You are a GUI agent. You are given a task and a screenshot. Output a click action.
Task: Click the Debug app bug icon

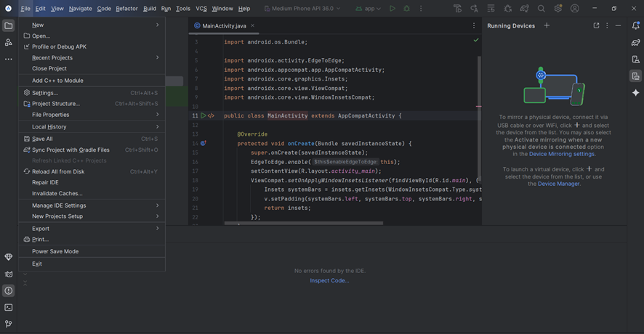[406, 9]
